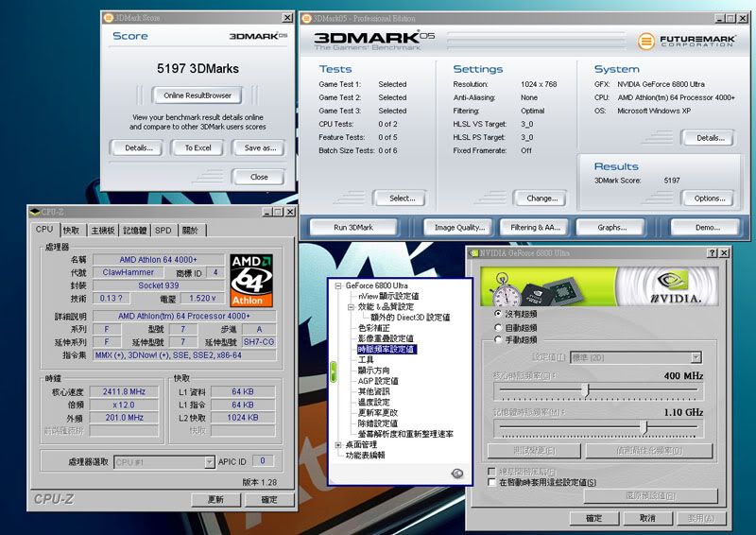This screenshot has width=756, height=535.
Task: Open the 記憶體 tab in CPU-Z
Action: point(135,231)
